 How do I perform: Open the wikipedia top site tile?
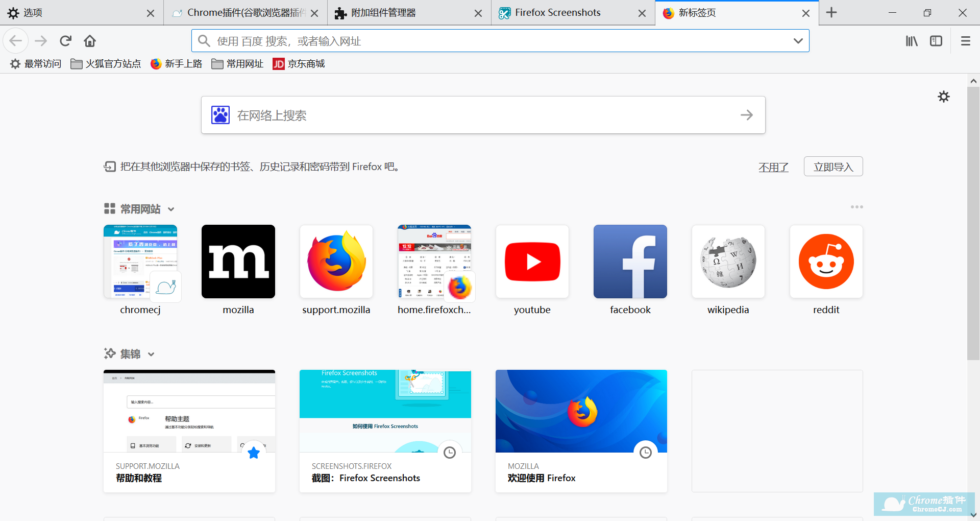[x=728, y=262]
